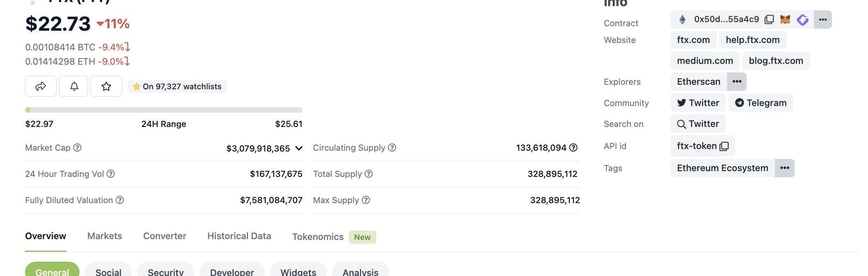Click the bell price alert icon

point(74,86)
